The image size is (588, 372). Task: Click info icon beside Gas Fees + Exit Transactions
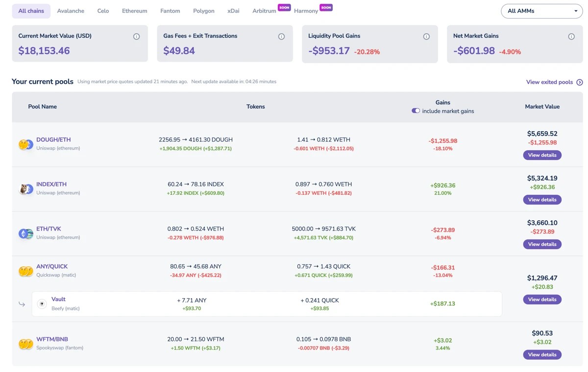[281, 37]
